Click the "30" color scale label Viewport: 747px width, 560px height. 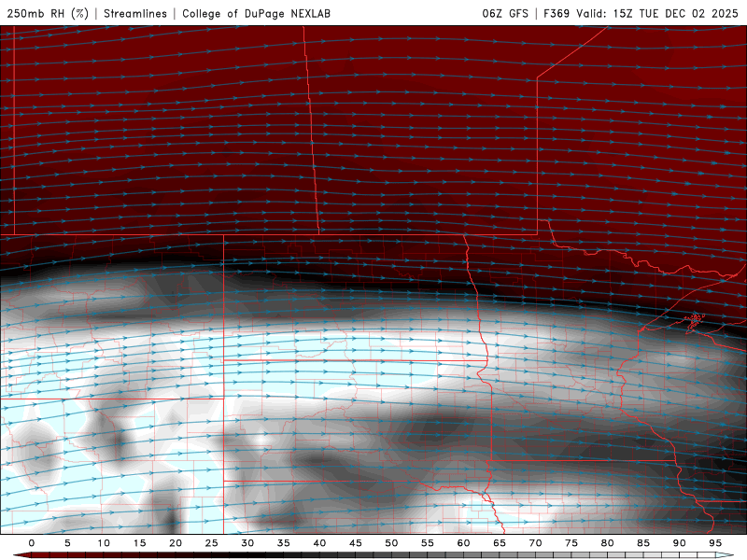click(247, 543)
